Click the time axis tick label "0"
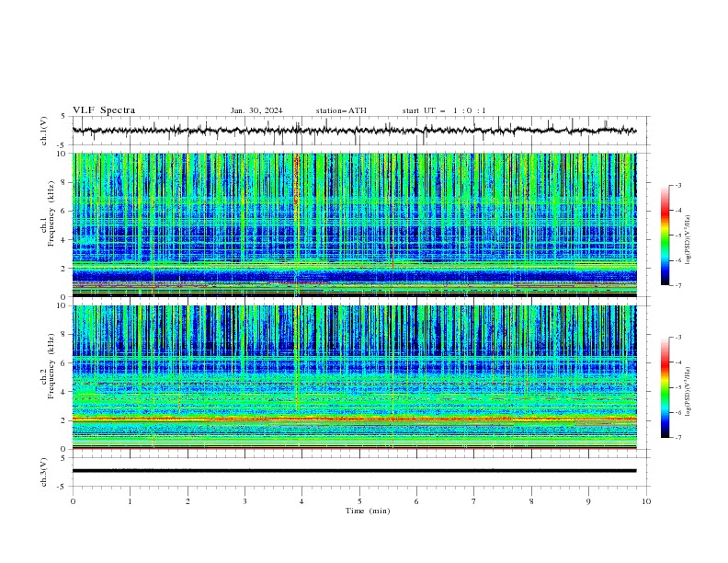Screen dimensions: 728x563 pyautogui.click(x=73, y=501)
